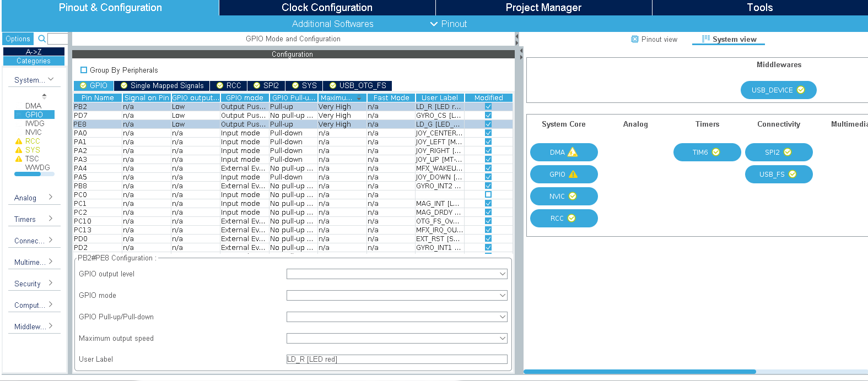Click the RCC warning icon in sidebar

pyautogui.click(x=19, y=141)
